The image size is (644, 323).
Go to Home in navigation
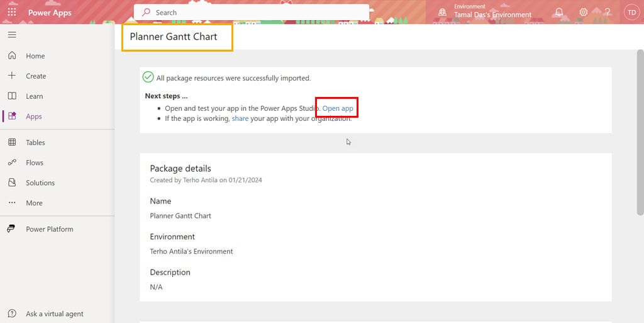35,56
